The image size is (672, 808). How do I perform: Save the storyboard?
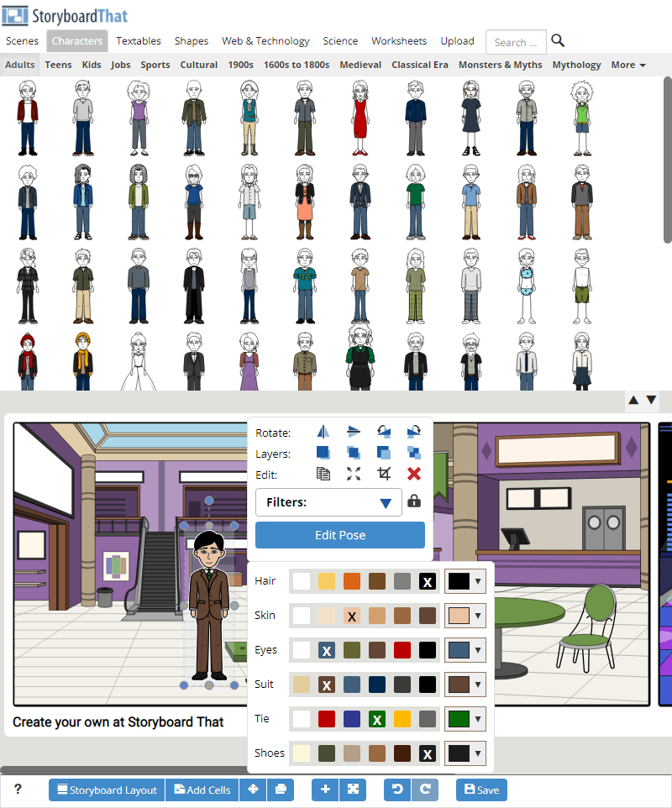click(481, 790)
